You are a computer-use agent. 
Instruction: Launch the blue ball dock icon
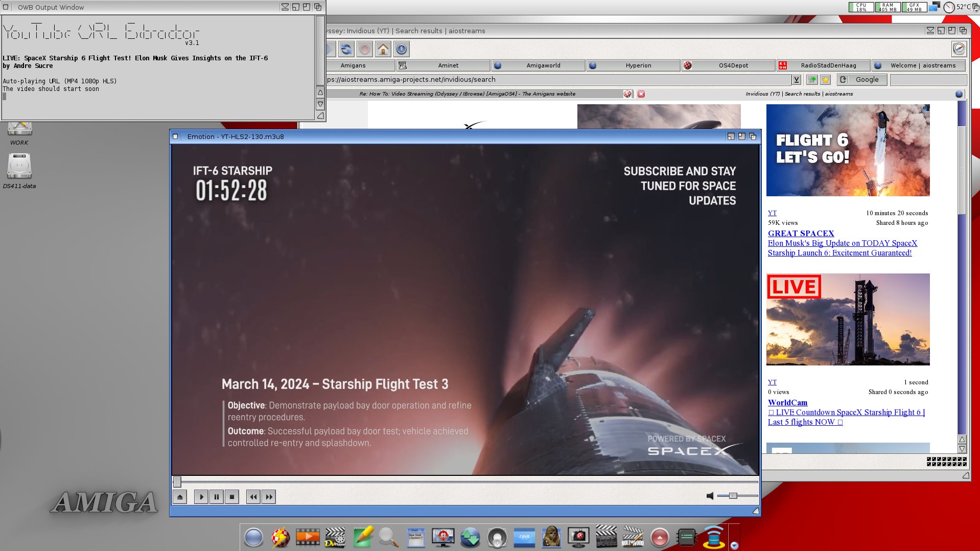point(253,537)
